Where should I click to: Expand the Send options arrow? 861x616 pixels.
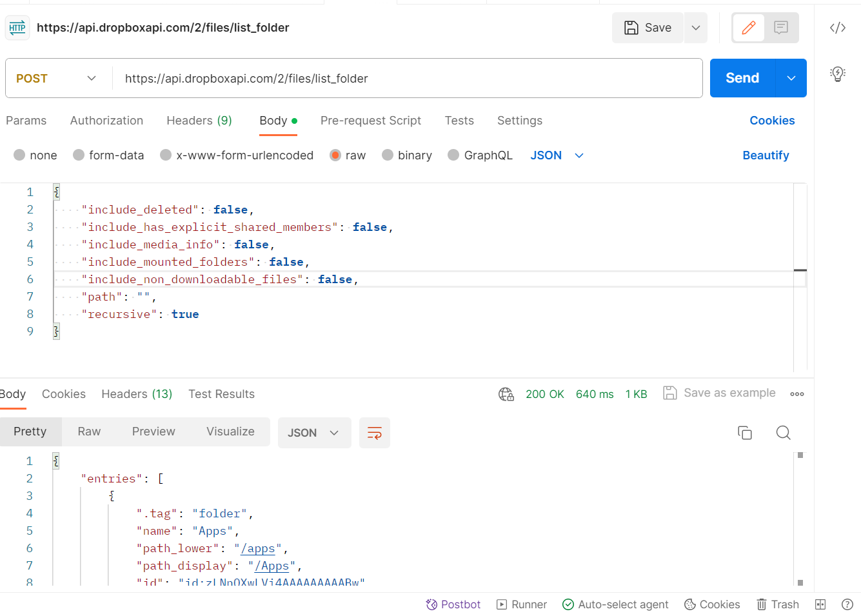coord(791,78)
